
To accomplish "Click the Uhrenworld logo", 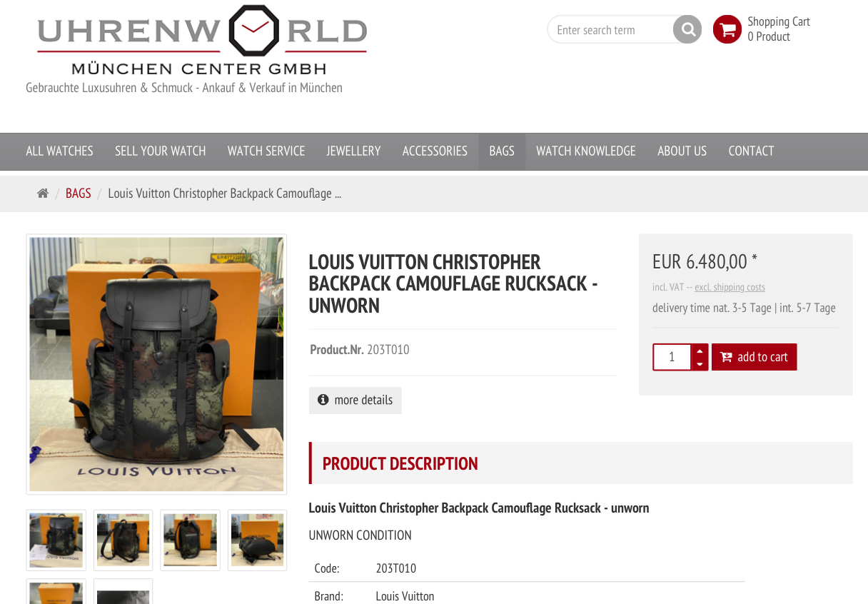I will (202, 40).
